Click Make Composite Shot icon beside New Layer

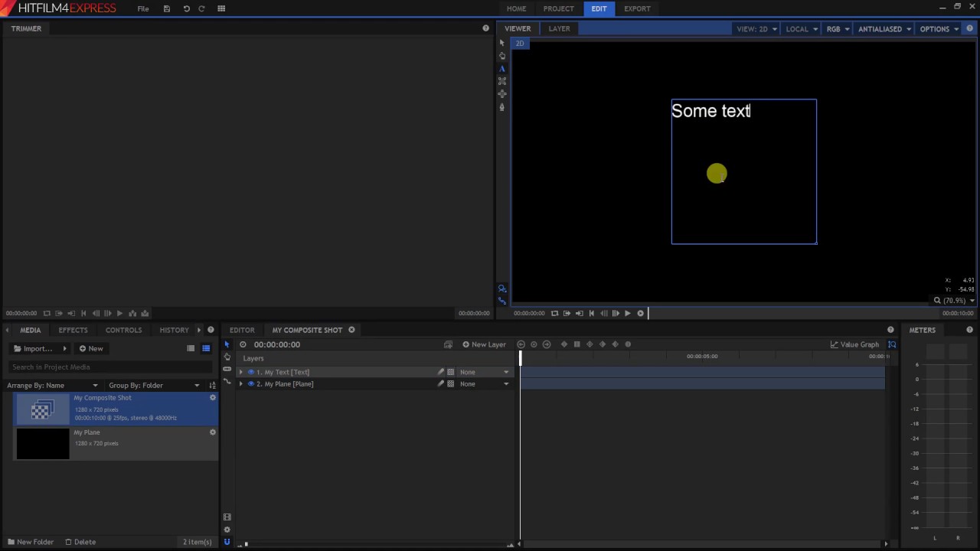click(449, 344)
